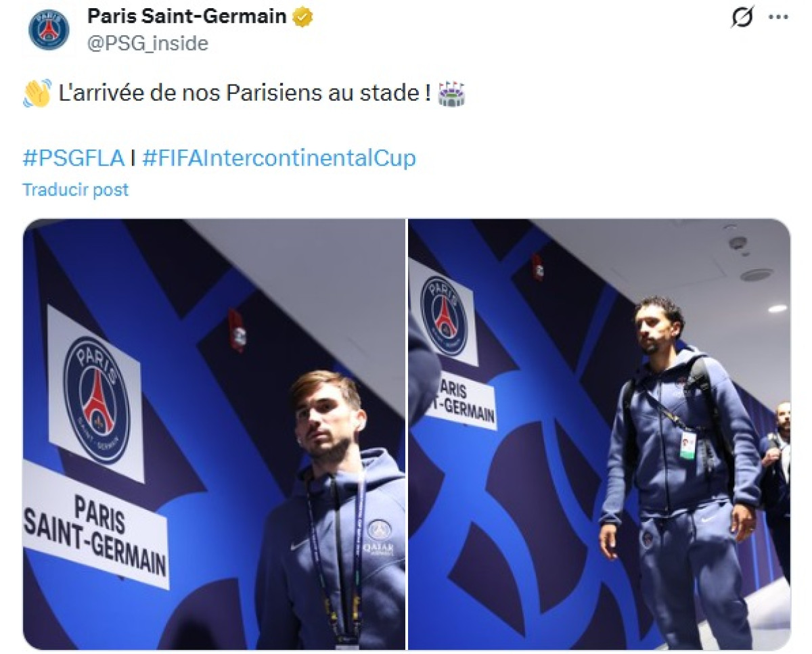Open the three-dot more options menu
The height and width of the screenshot is (654, 812).
[778, 18]
